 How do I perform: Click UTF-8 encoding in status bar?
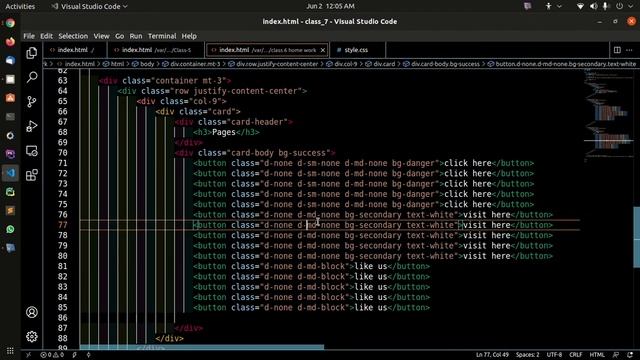(554, 355)
